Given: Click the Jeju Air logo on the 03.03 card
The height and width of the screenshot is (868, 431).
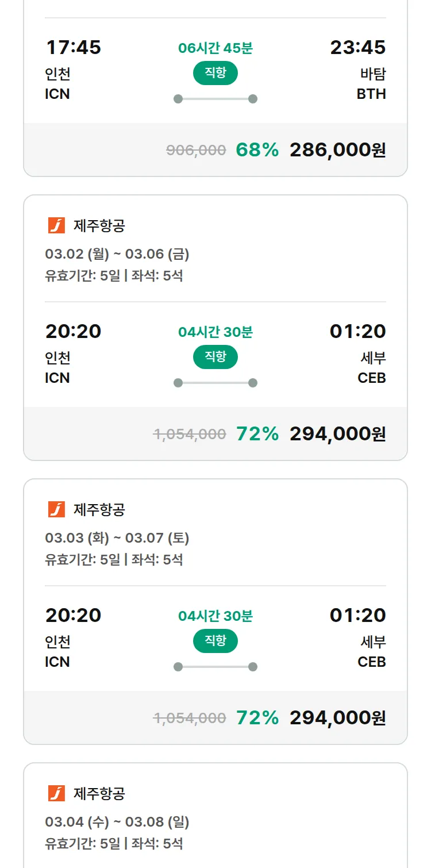Looking at the screenshot, I should point(56,509).
